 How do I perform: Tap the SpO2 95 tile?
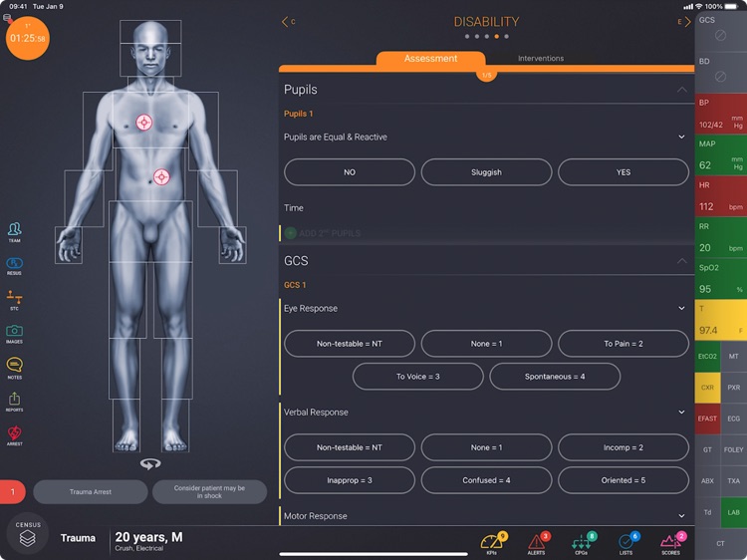(x=721, y=279)
